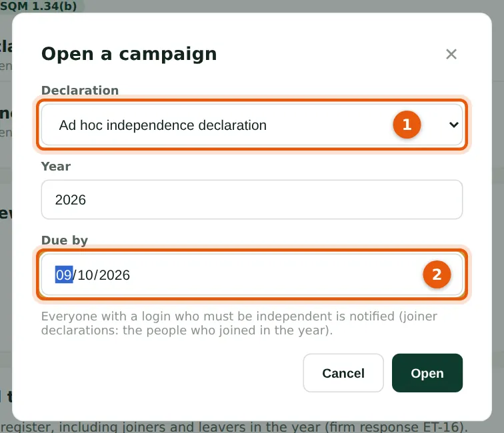Select the month segment 10 in Due by
This screenshot has width=504, height=433.
(x=85, y=275)
